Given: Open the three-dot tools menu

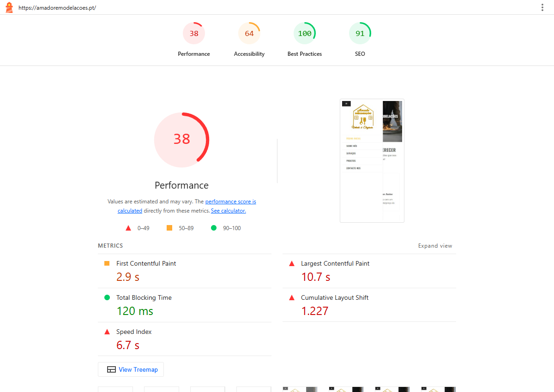Looking at the screenshot, I should point(542,7).
